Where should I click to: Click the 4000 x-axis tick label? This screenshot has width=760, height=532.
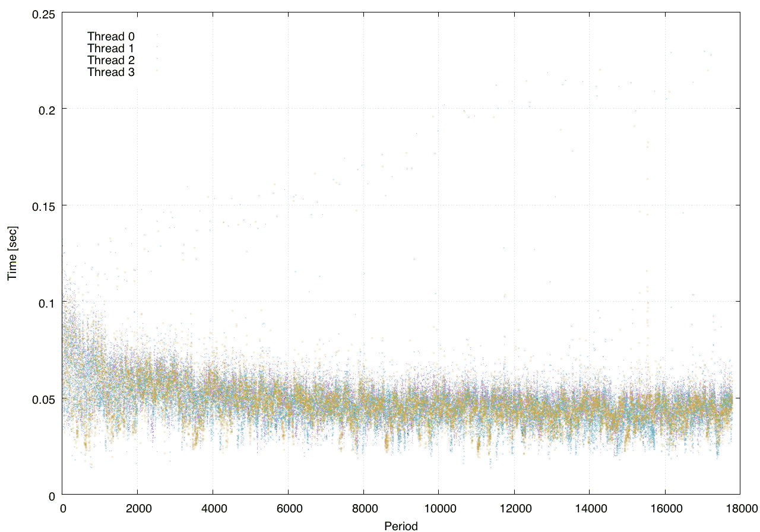pyautogui.click(x=213, y=508)
